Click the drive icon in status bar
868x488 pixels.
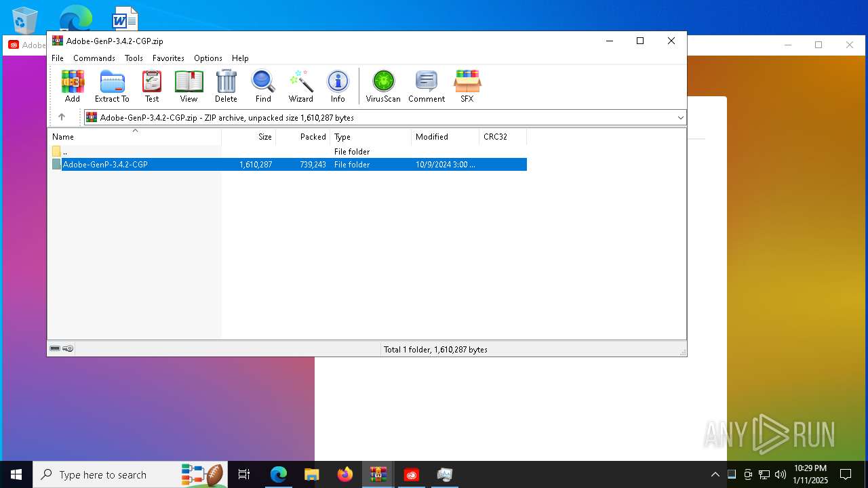[55, 348]
